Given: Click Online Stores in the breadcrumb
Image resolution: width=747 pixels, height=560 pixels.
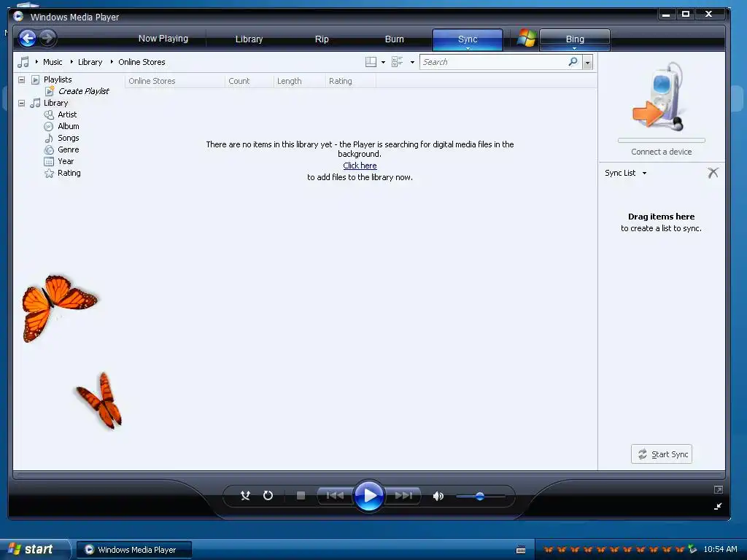Looking at the screenshot, I should 142,62.
